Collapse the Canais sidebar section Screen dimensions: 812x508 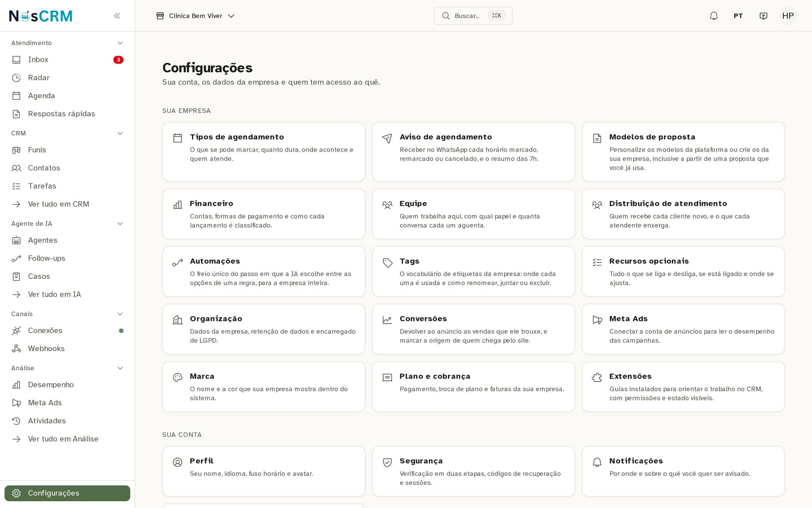click(67, 314)
